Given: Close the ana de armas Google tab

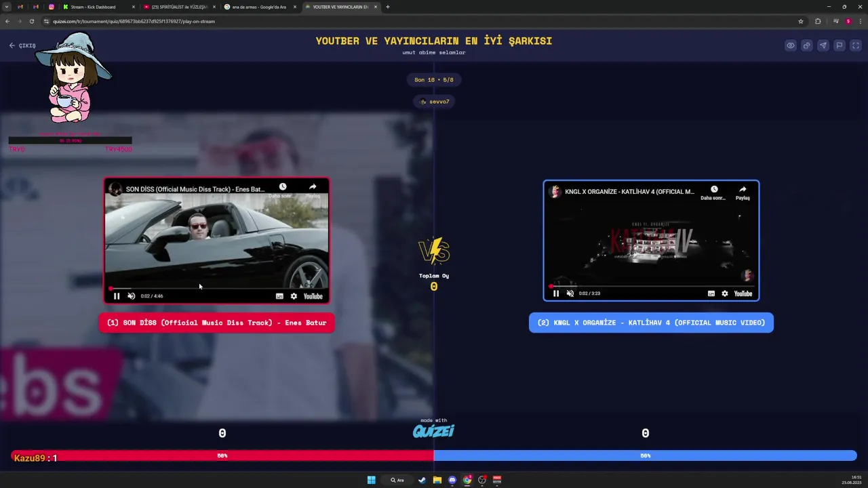Looking at the screenshot, I should click(294, 7).
